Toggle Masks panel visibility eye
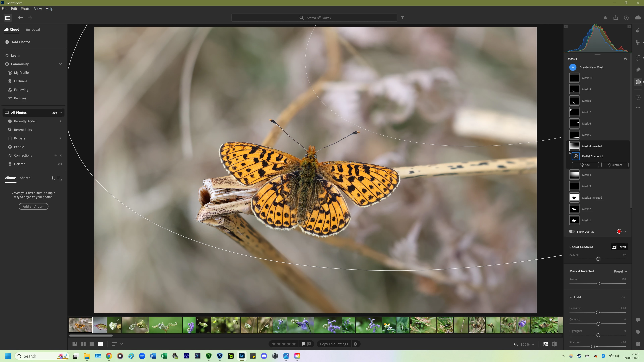Image resolution: width=644 pixels, height=362 pixels. click(x=626, y=59)
